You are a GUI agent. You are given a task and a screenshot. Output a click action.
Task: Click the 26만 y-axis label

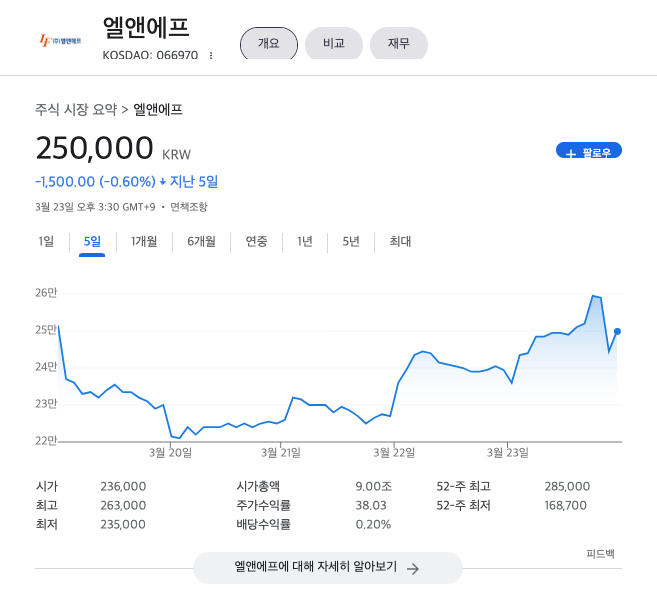coord(46,292)
